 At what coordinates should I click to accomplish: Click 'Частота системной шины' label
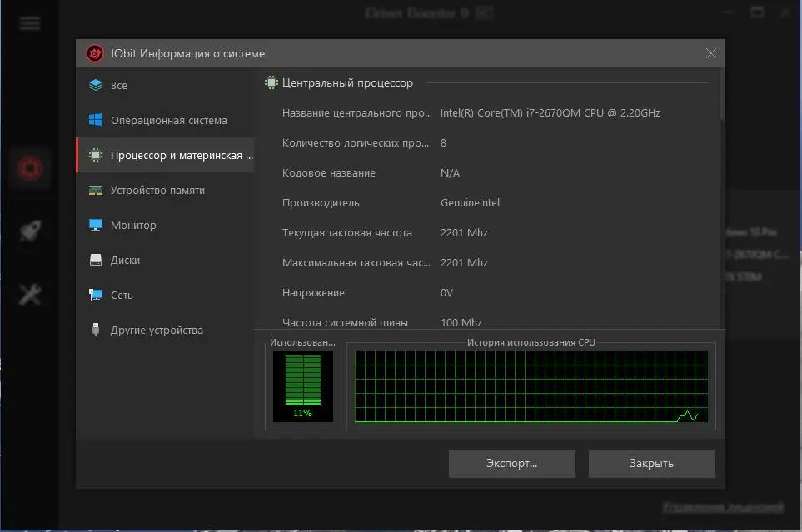[346, 323]
